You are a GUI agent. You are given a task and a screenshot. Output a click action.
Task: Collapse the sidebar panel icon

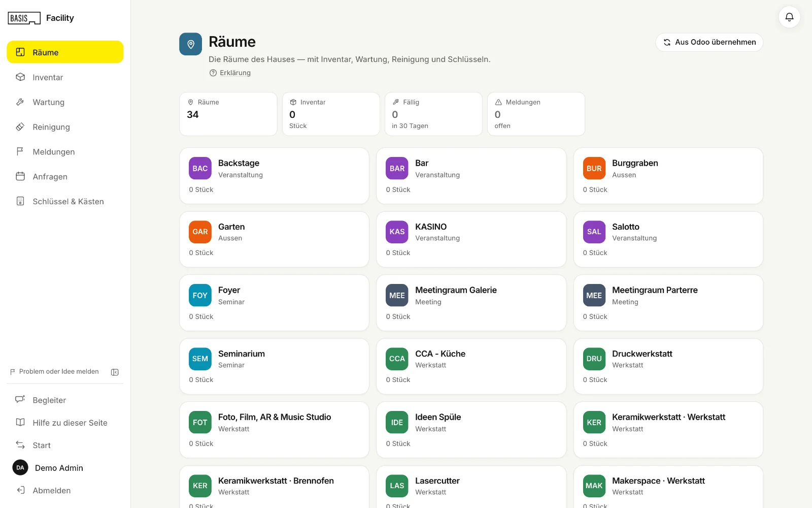(x=115, y=372)
